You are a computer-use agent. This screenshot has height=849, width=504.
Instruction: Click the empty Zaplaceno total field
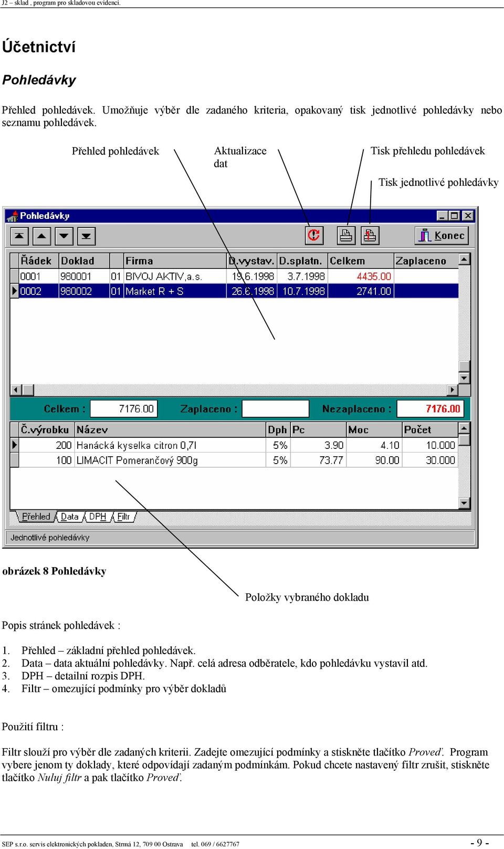pyautogui.click(x=275, y=408)
